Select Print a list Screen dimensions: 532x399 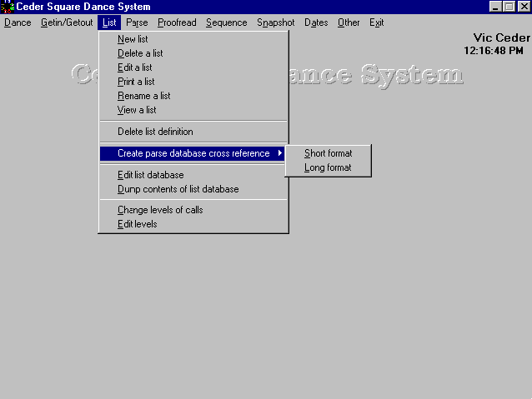tap(193, 82)
